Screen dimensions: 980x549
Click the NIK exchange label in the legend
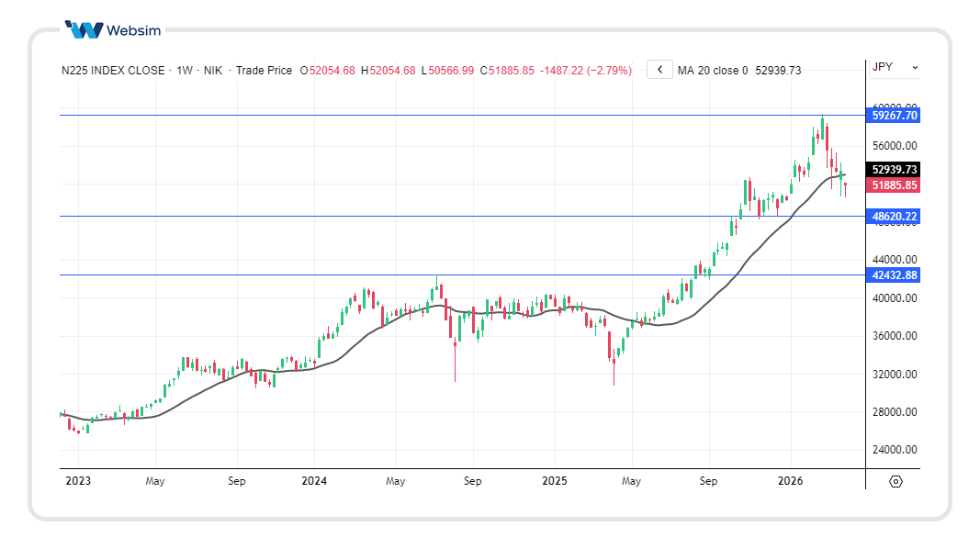[x=212, y=71]
